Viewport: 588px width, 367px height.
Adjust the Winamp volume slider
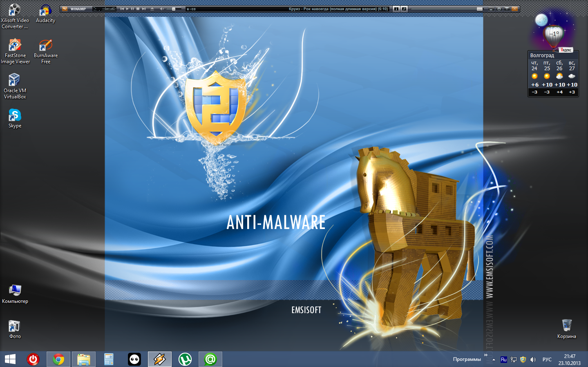pos(173,9)
